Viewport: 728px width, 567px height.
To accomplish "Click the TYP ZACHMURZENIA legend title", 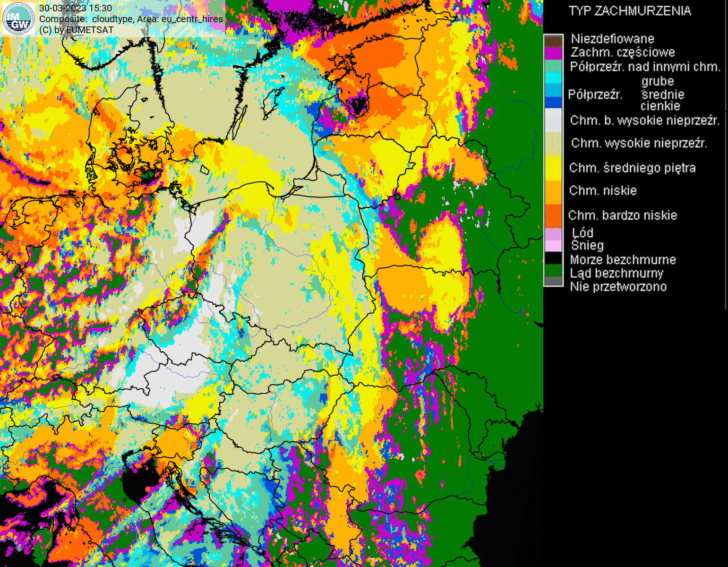I will (x=630, y=11).
